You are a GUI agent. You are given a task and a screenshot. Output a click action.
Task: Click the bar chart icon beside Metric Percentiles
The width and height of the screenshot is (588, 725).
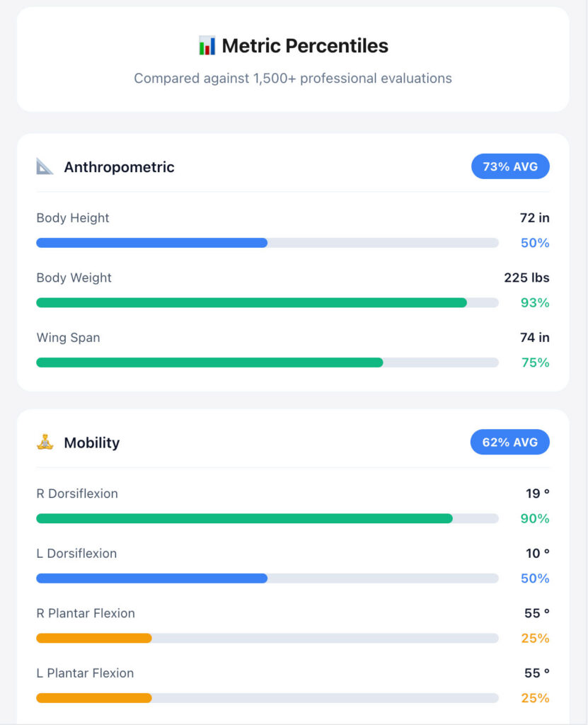pos(207,47)
